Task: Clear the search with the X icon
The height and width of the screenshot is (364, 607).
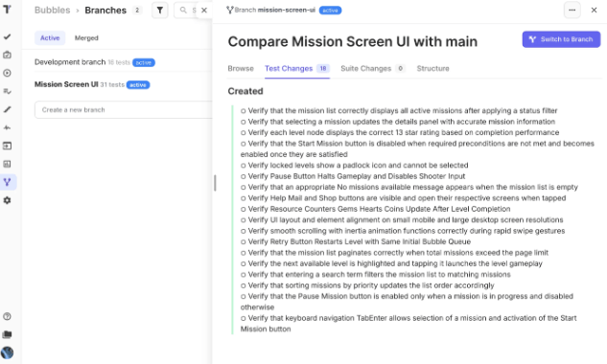Action: point(204,11)
